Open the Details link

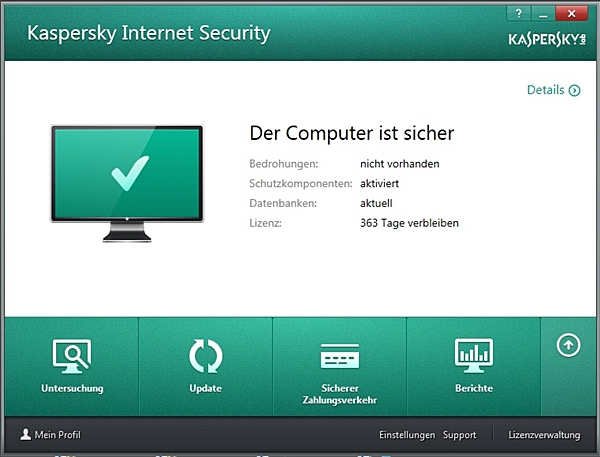[x=546, y=90]
